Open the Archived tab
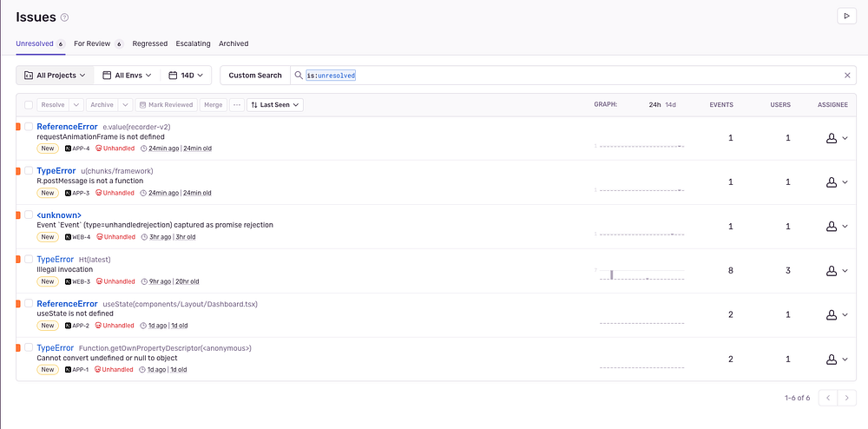This screenshot has height=429, width=868. click(x=233, y=43)
